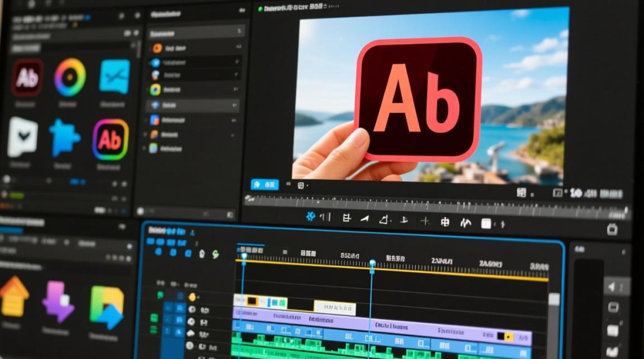Click the first timeline playhead marker

pyautogui.click(x=244, y=256)
